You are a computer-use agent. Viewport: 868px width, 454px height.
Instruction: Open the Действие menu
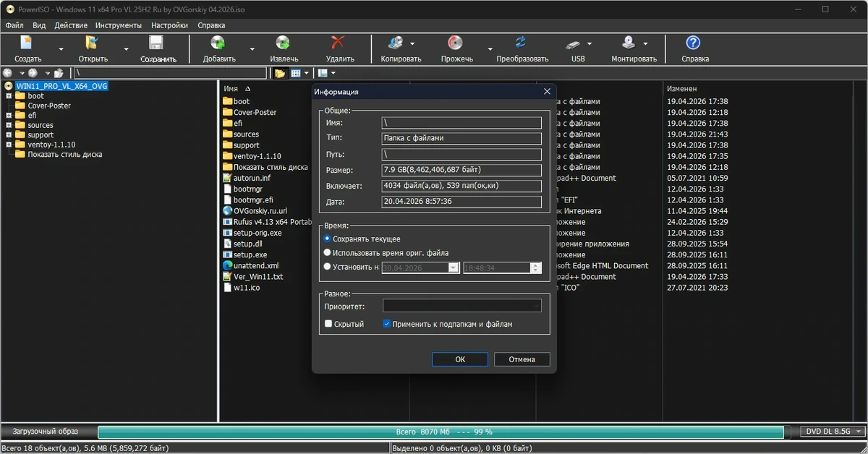coord(71,25)
